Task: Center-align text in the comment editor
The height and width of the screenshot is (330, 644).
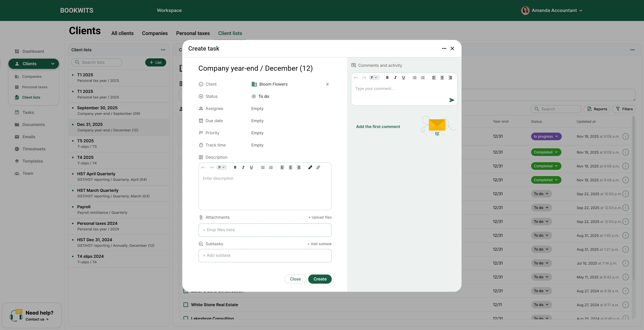Action: pos(442,77)
